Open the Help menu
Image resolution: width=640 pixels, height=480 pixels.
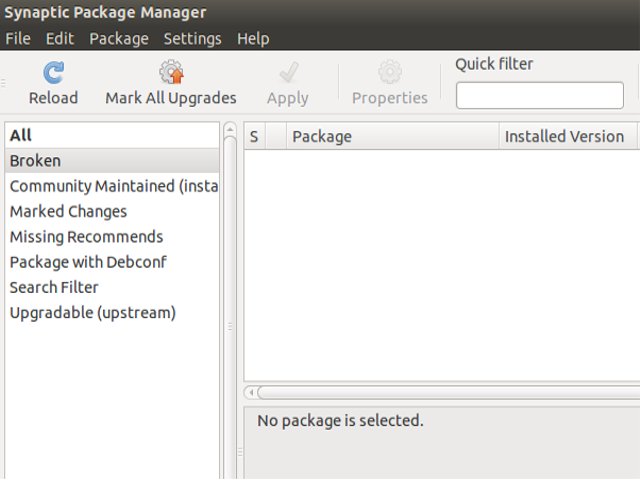pyautogui.click(x=253, y=39)
